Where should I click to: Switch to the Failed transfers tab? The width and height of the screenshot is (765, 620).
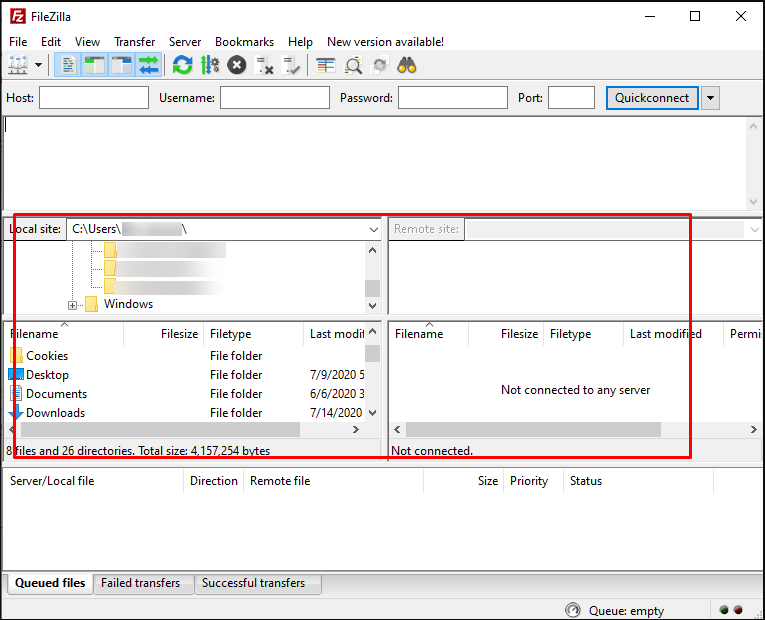141,583
